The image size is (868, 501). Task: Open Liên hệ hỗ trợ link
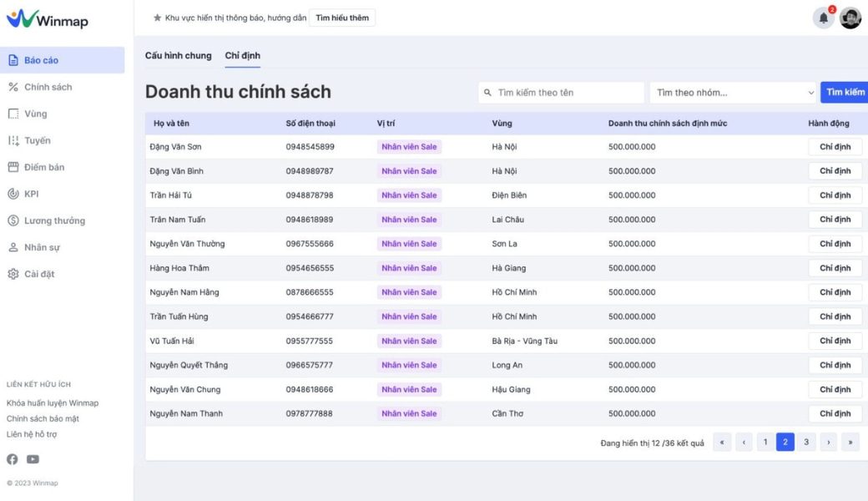tap(32, 434)
